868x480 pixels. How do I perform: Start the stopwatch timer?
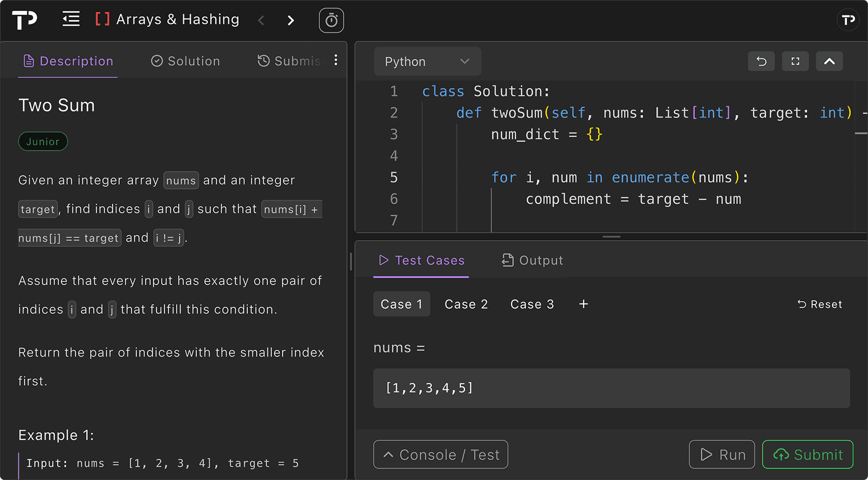331,21
